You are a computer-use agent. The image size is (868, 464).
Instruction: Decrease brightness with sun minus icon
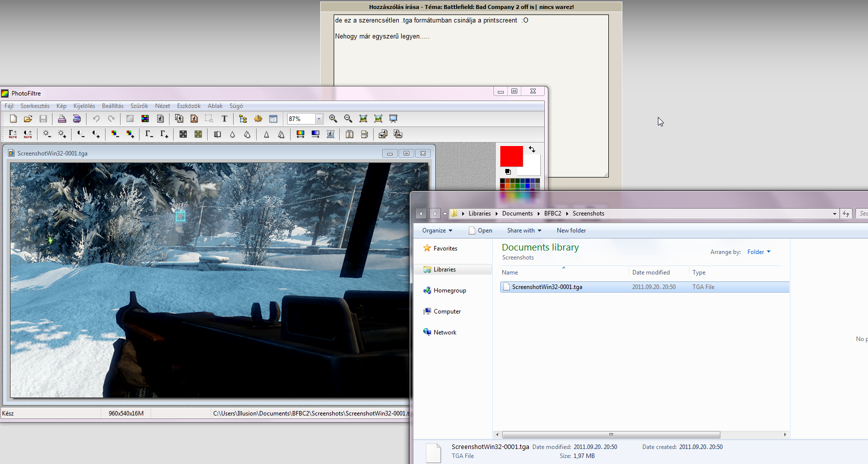pos(47,134)
